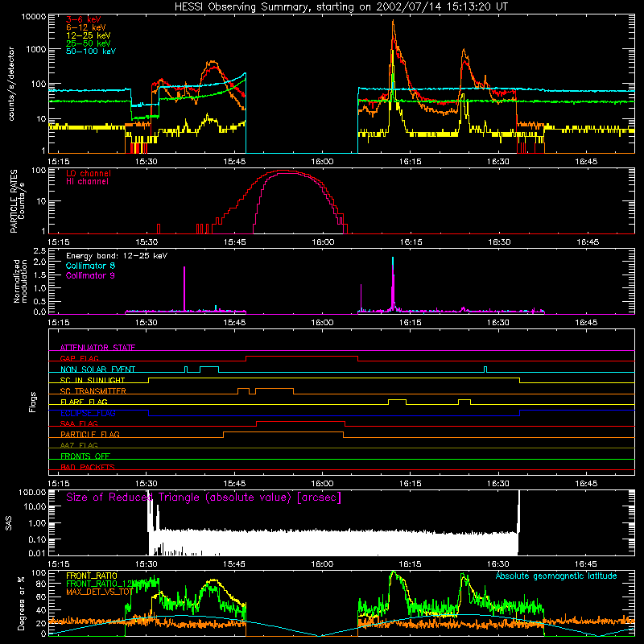Select the HI channel legend label
This screenshot has width=644, height=644.
pos(87,182)
